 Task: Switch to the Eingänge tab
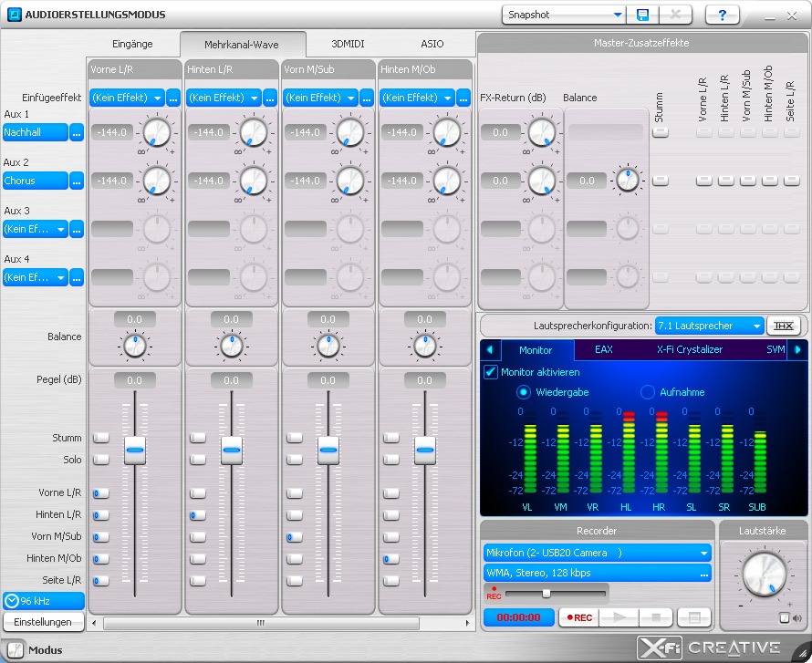132,44
